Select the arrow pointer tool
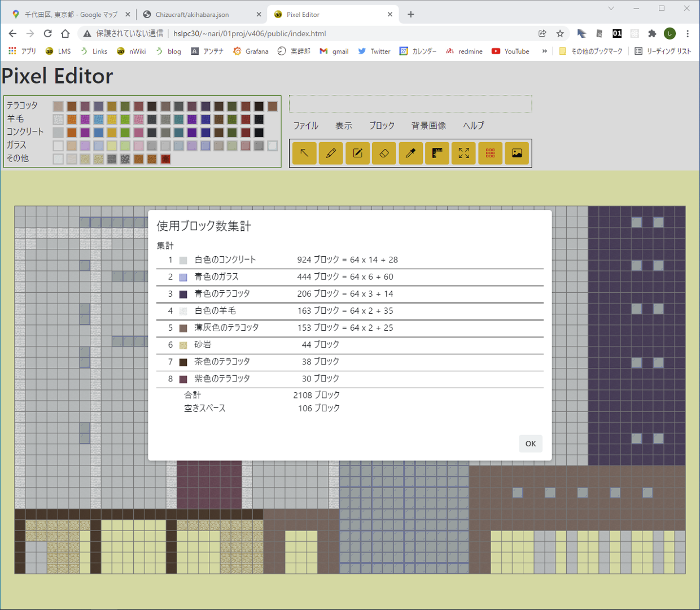This screenshot has height=610, width=700. (x=304, y=153)
